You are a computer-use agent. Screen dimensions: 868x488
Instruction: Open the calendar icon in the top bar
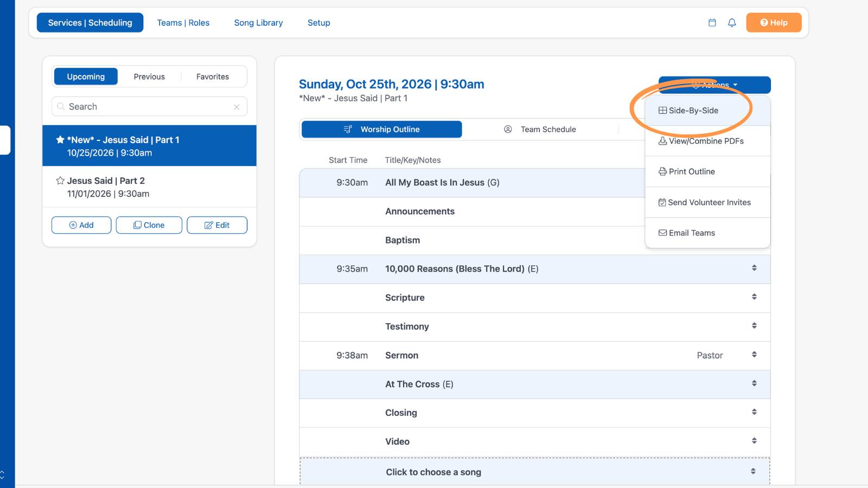click(712, 23)
